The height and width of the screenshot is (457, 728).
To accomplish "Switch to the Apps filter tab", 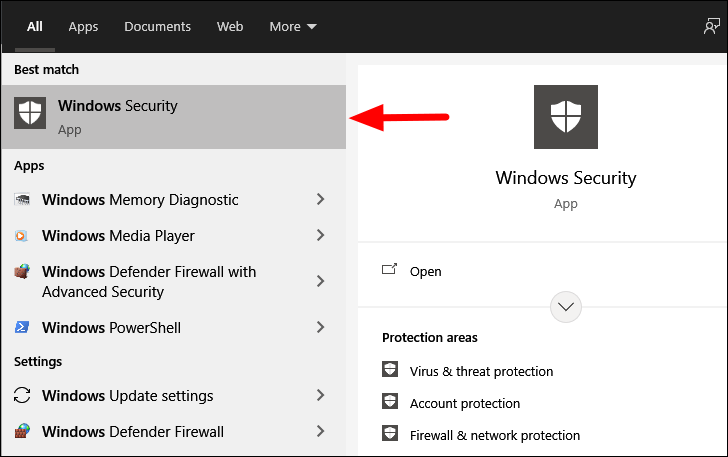I will pyautogui.click(x=83, y=27).
